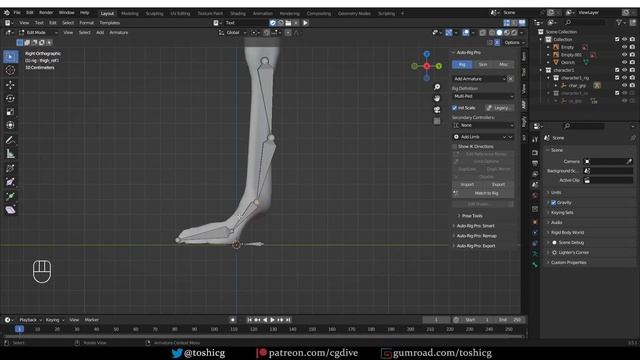Hide the Collection with its eye icon
Viewport: 640px width, 360px height.
(x=624, y=40)
